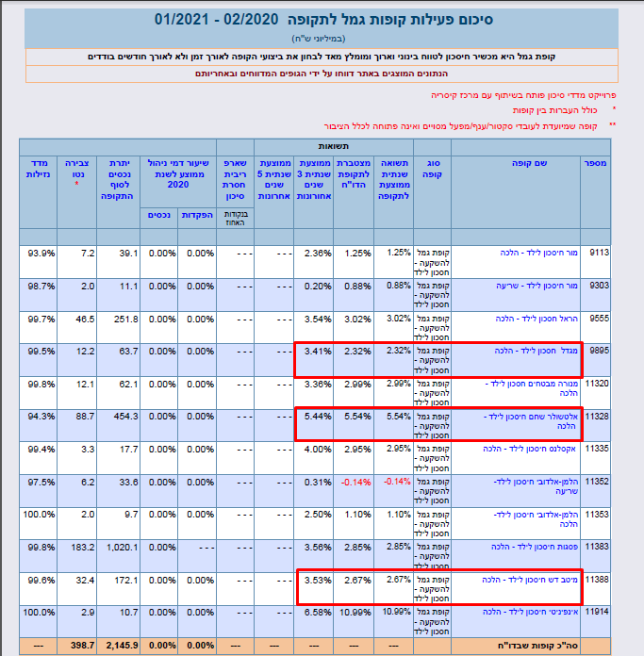Click the מספר column header
The image size is (644, 656).
coord(594,162)
